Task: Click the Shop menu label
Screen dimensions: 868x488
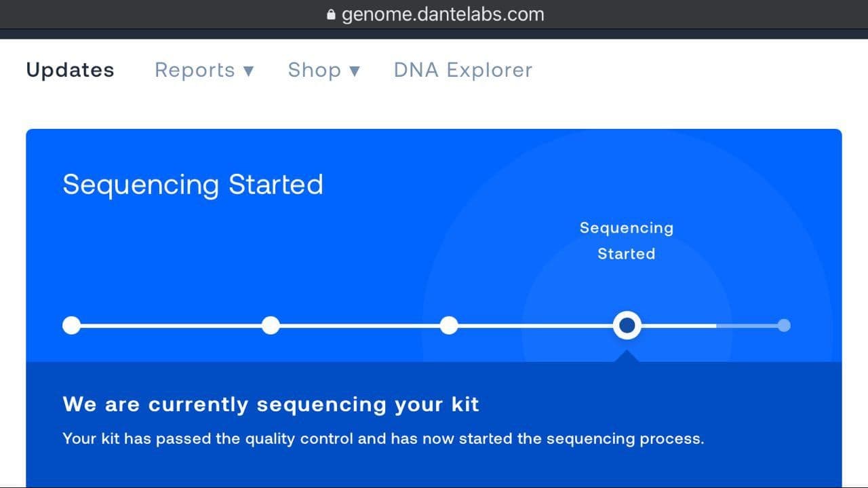Action: point(314,70)
